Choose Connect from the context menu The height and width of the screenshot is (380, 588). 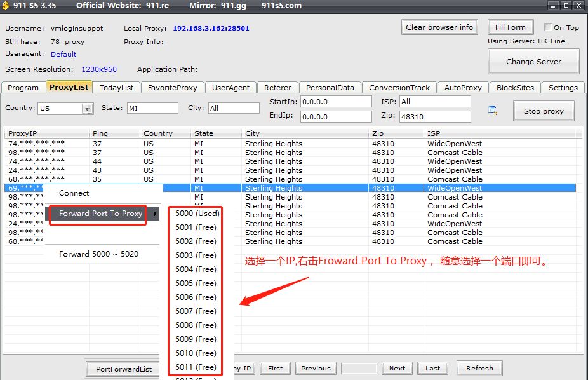pyautogui.click(x=74, y=193)
